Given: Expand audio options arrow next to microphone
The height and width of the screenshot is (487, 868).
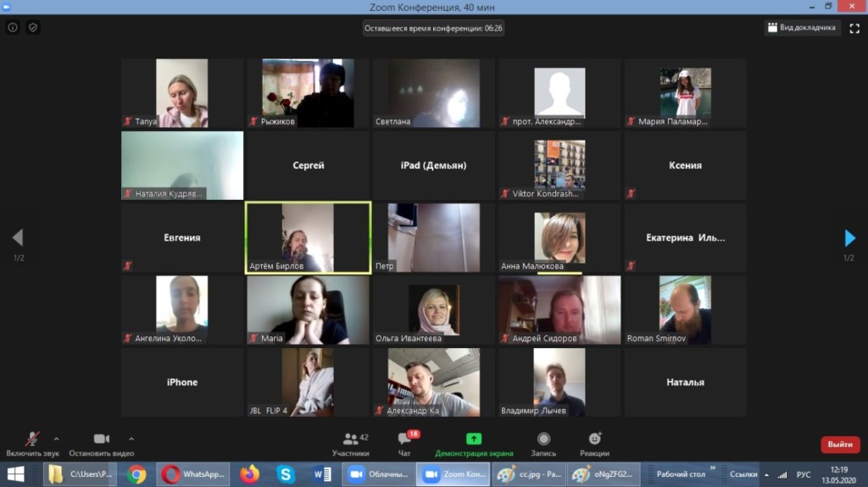Looking at the screenshot, I should pos(57,439).
